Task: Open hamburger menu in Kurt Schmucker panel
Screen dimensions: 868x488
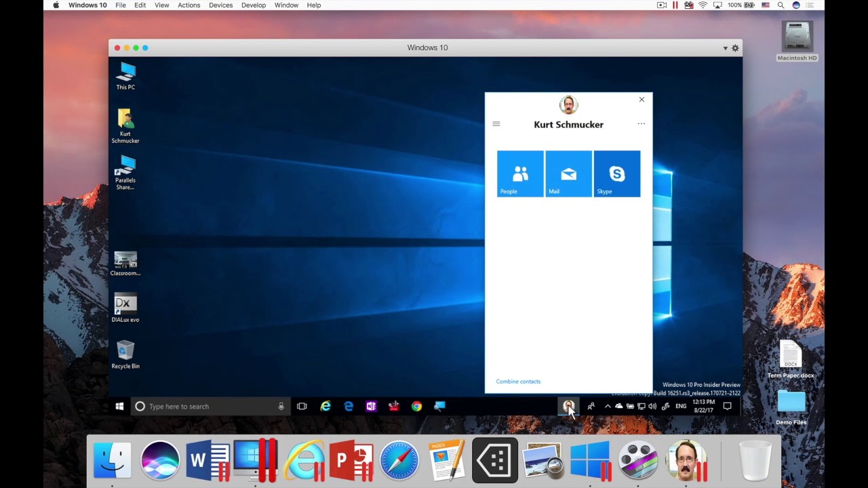Action: [496, 124]
